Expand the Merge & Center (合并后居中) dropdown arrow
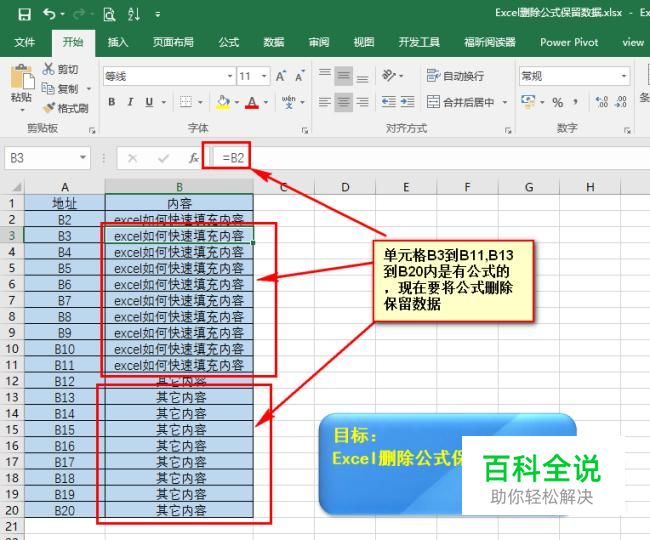 (x=504, y=102)
